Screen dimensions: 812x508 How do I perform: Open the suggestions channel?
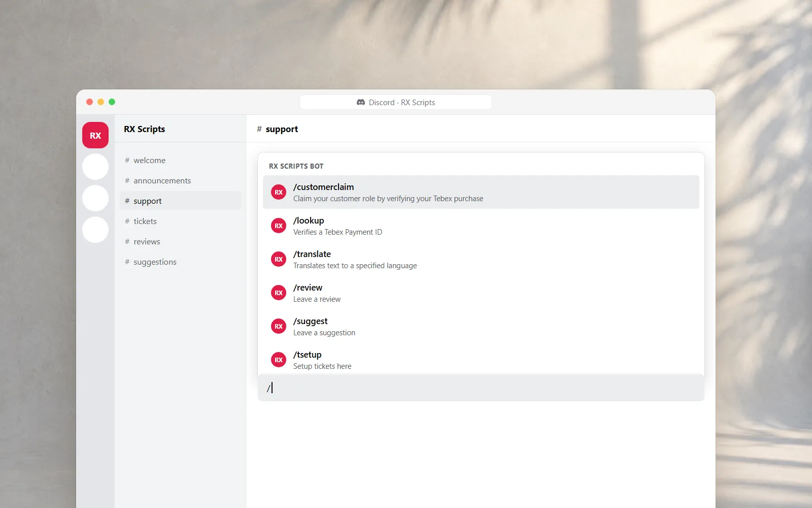click(x=181, y=262)
